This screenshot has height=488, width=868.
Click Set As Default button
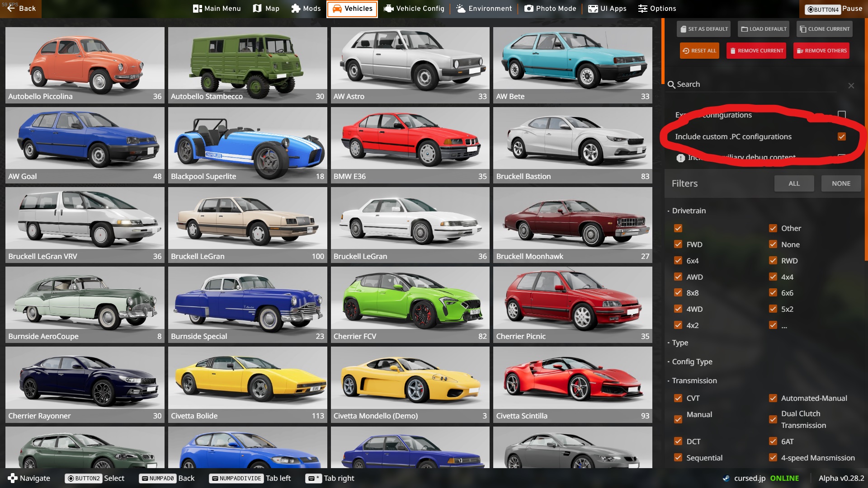point(704,29)
